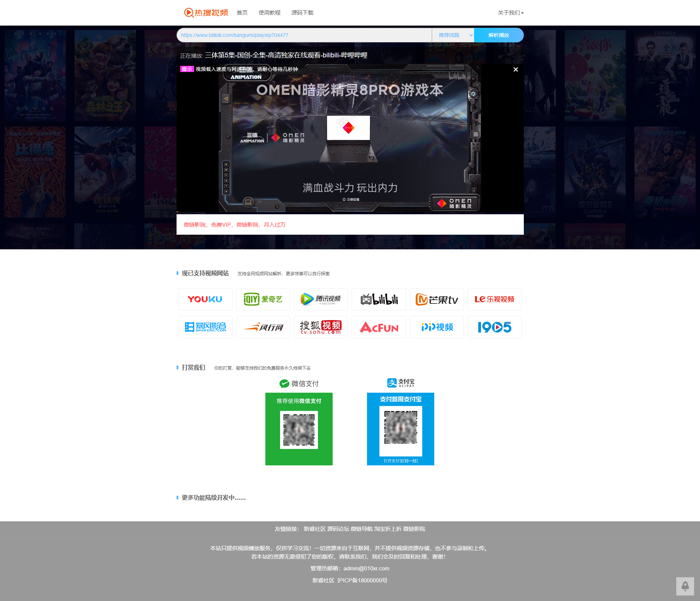Click the now-playing title 三体第5集
The width and height of the screenshot is (700, 601).
click(x=286, y=55)
